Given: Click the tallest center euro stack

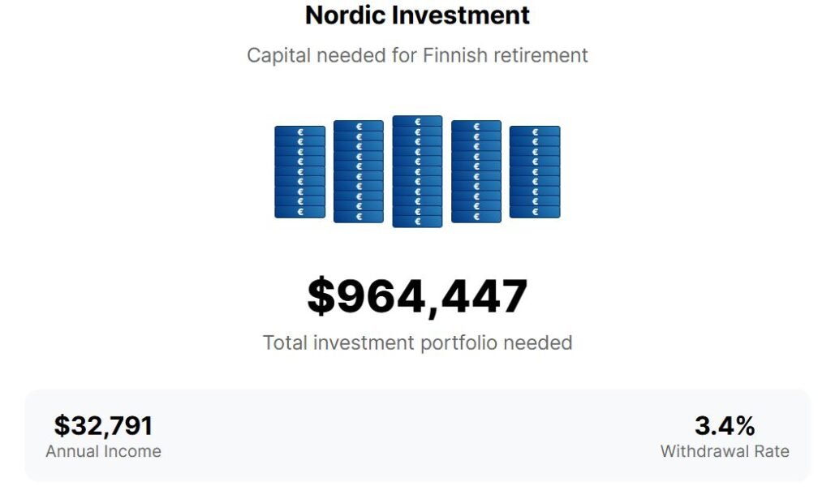Looking at the screenshot, I should pos(417,172).
